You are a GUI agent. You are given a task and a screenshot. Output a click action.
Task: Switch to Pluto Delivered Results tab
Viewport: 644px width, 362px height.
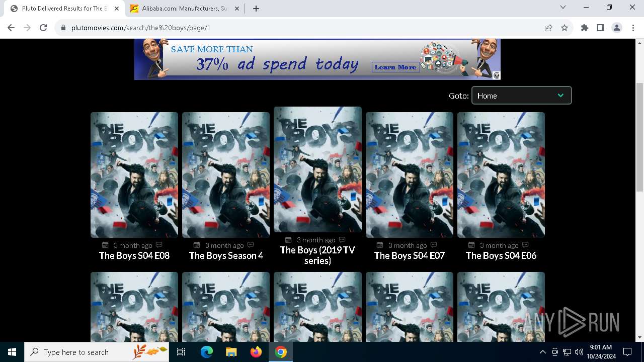click(64, 9)
